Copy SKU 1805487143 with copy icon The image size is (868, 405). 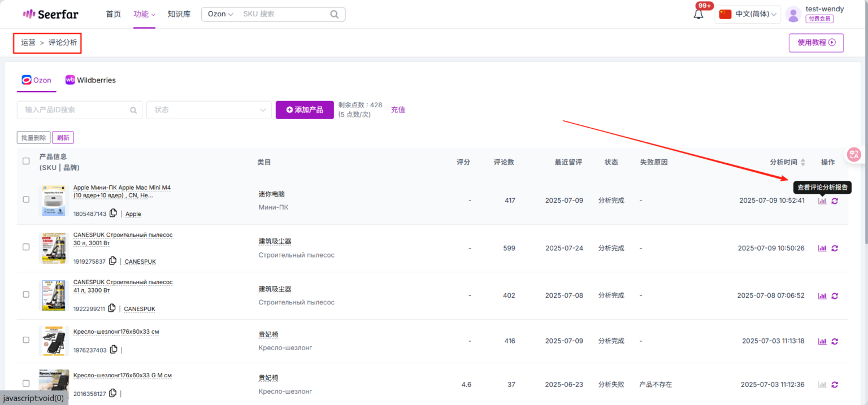tap(113, 213)
